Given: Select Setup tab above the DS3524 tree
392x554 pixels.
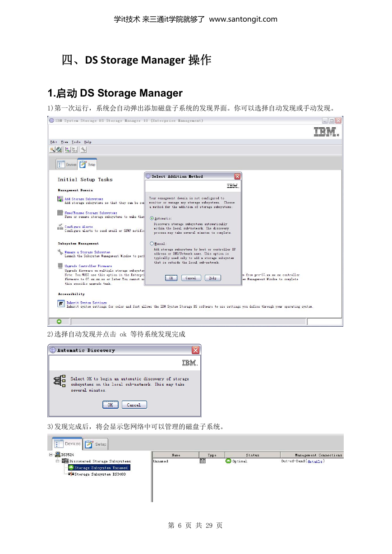Looking at the screenshot, I should (96, 444).
